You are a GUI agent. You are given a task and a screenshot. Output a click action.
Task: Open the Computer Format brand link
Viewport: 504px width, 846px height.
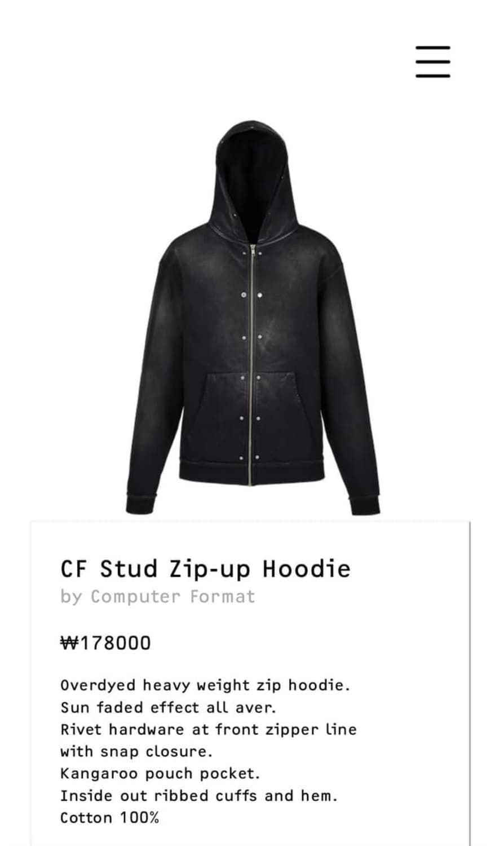173,596
